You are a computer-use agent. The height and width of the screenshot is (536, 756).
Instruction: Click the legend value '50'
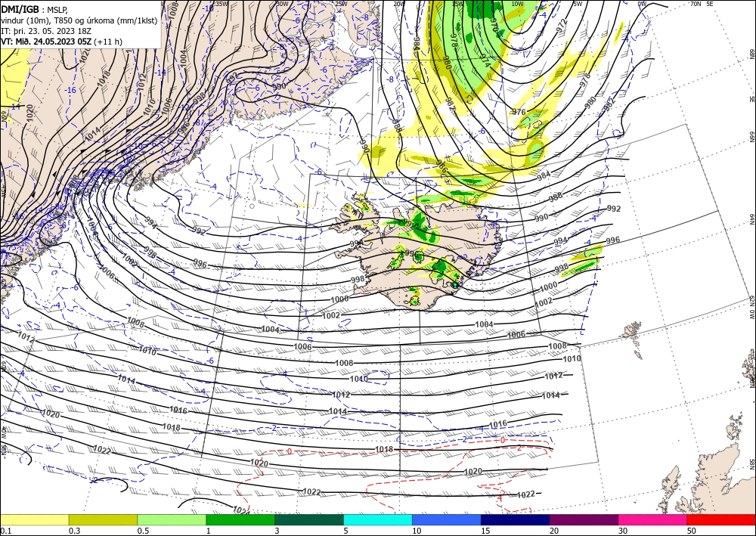pos(692,531)
